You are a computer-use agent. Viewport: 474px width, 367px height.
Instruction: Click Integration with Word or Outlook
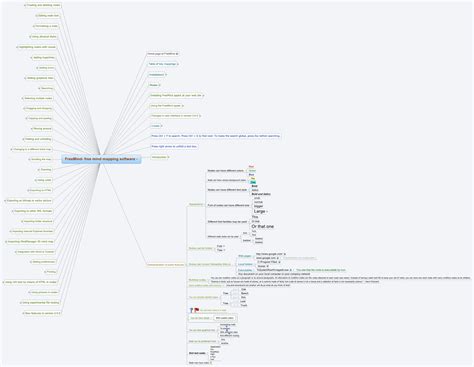click(x=36, y=252)
